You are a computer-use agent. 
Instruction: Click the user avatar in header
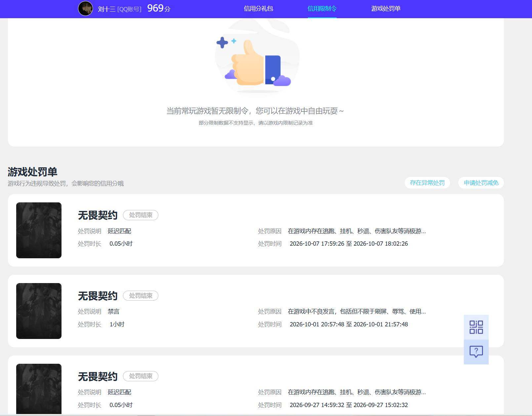click(85, 9)
